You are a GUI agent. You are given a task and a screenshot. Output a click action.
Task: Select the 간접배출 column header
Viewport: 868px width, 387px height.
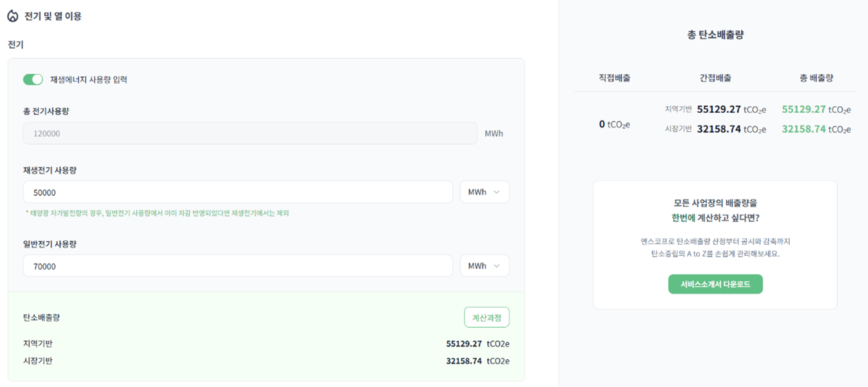click(715, 78)
